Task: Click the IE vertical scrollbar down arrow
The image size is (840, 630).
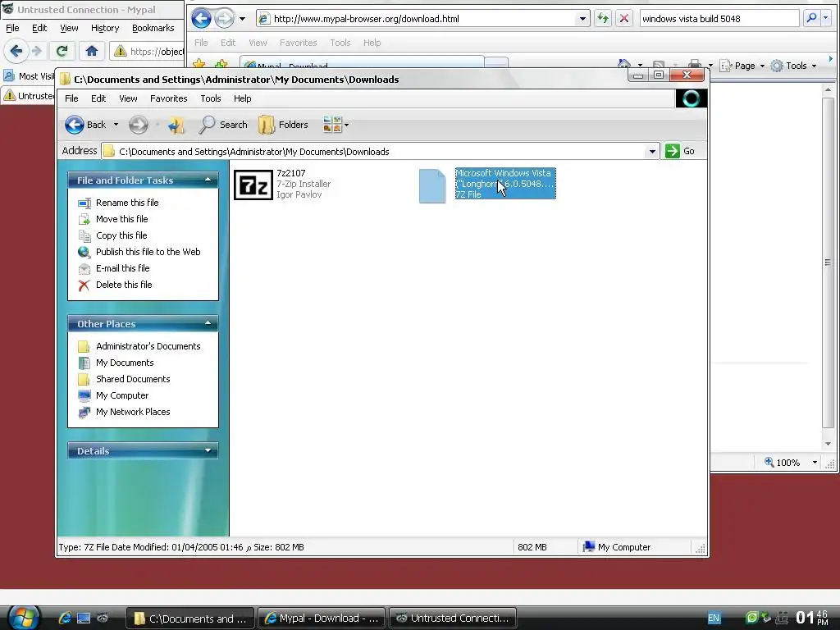Action: [x=828, y=444]
